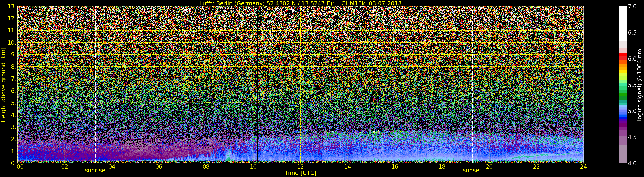Screen dimensions: 644x177
Task: Click the green cloud spot at 10 UTC, 2 km
Action: point(255,138)
